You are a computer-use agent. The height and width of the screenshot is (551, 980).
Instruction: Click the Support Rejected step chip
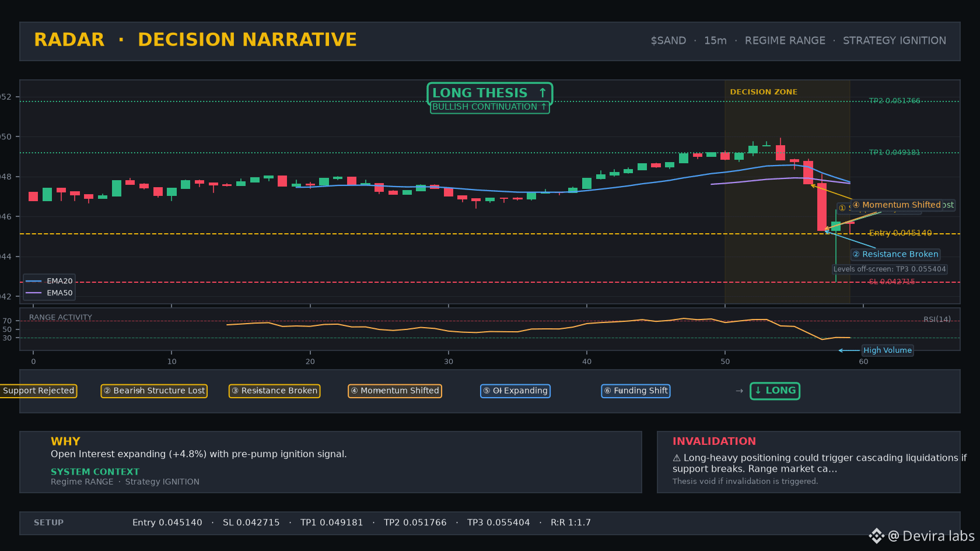(38, 391)
